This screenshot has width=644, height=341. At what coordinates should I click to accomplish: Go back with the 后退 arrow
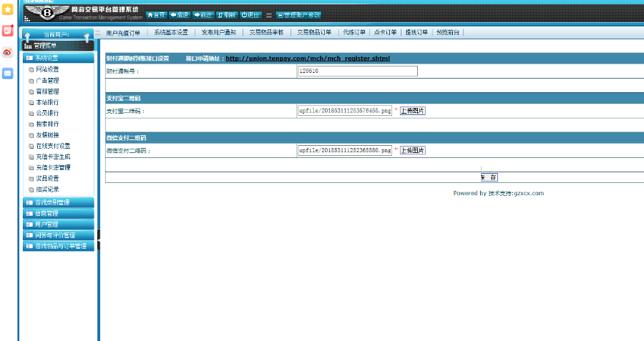[x=180, y=15]
